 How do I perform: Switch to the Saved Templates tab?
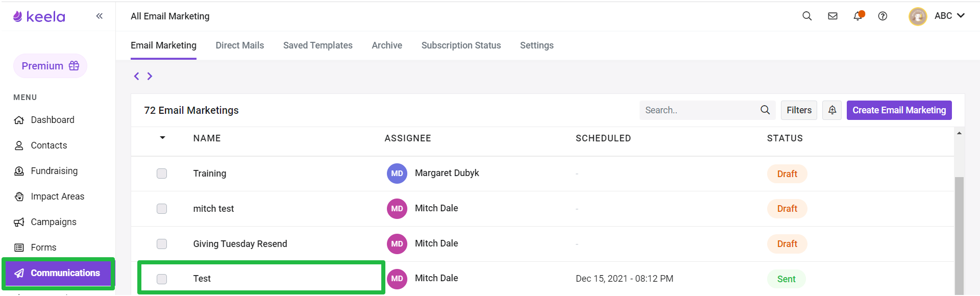point(317,45)
